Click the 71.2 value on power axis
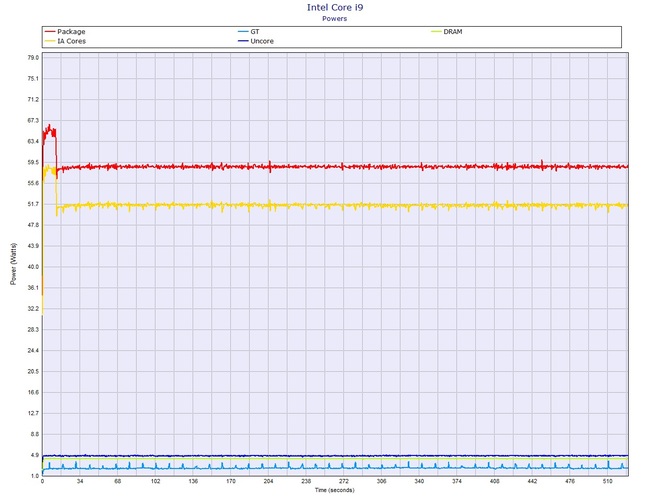Screen dimensions: 670x502 click(x=33, y=100)
